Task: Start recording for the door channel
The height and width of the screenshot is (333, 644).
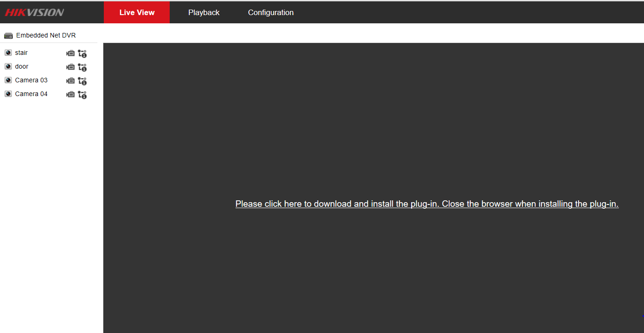Action: (x=70, y=67)
